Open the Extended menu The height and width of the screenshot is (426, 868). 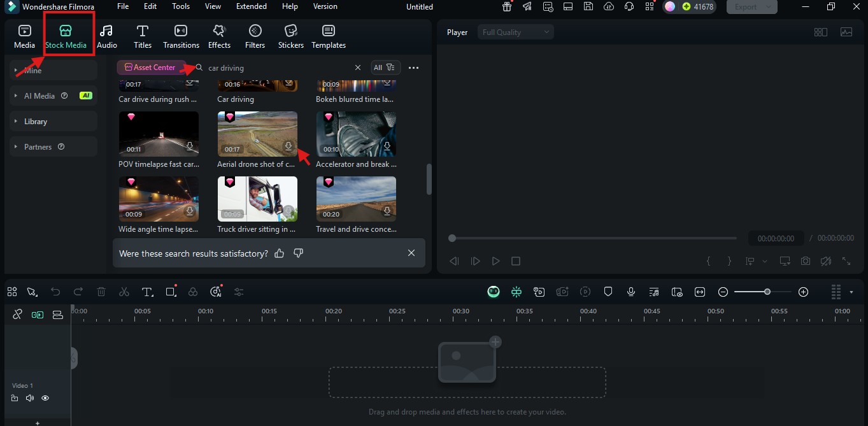pyautogui.click(x=252, y=6)
